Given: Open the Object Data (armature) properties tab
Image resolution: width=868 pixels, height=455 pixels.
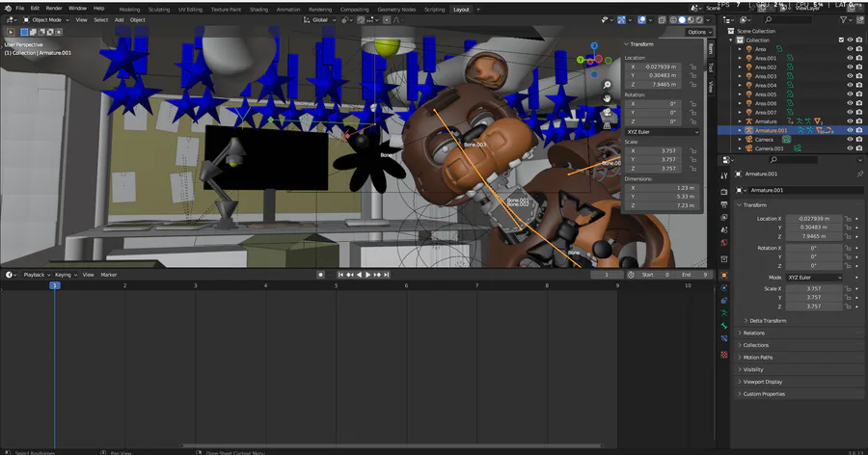Looking at the screenshot, I should click(x=724, y=313).
